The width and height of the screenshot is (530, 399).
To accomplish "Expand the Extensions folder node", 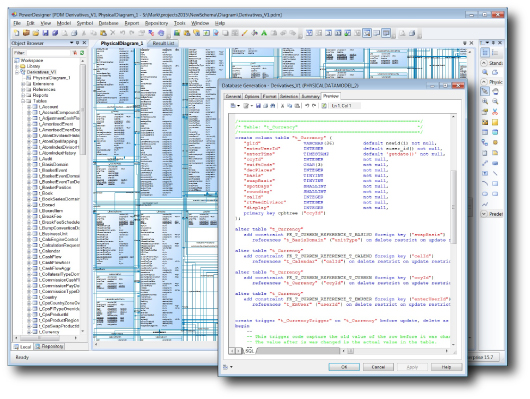I will [x=23, y=84].
